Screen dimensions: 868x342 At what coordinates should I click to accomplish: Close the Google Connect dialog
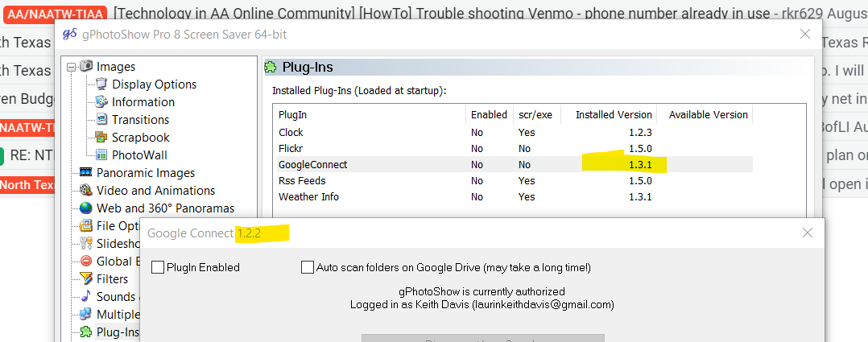click(x=808, y=233)
